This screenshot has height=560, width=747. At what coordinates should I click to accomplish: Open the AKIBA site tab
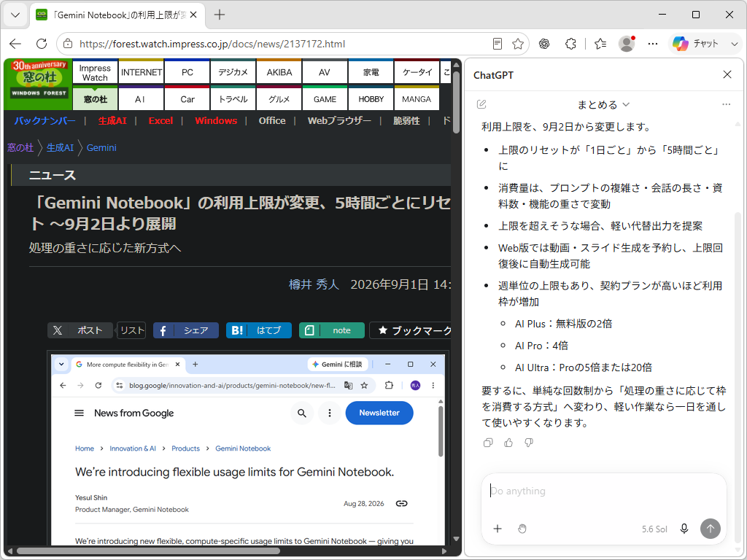(279, 72)
